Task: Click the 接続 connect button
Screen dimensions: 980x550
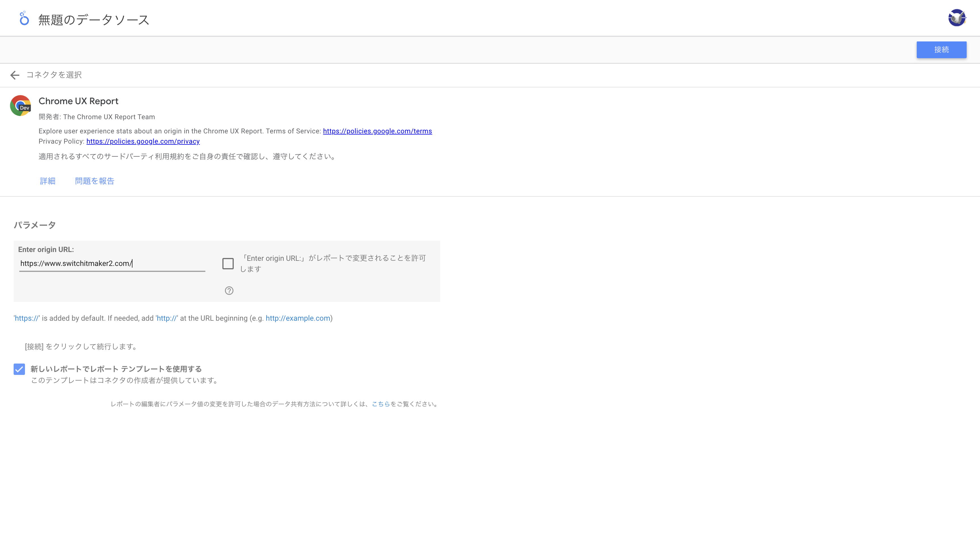Action: point(941,49)
